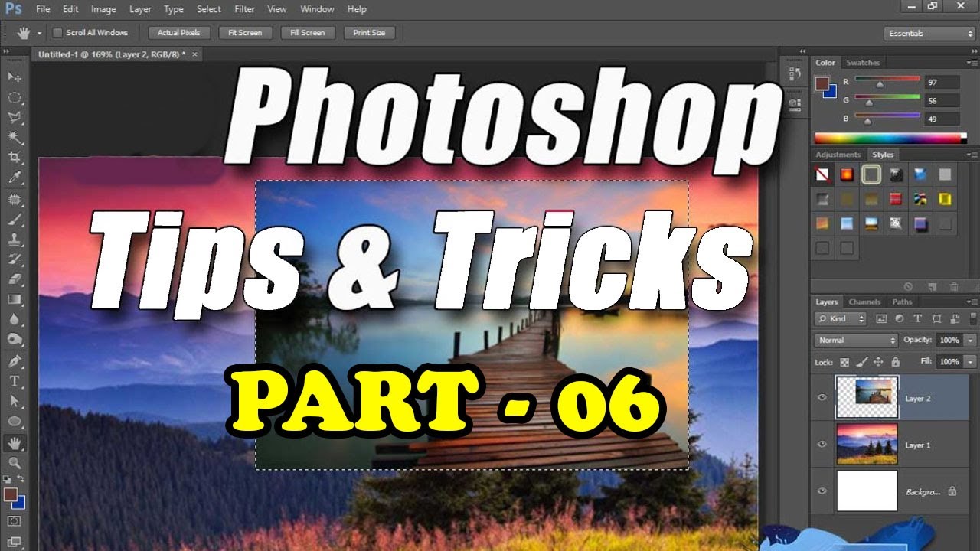This screenshot has width=980, height=551.
Task: Open the Layers panel options menu
Action: coord(972,302)
